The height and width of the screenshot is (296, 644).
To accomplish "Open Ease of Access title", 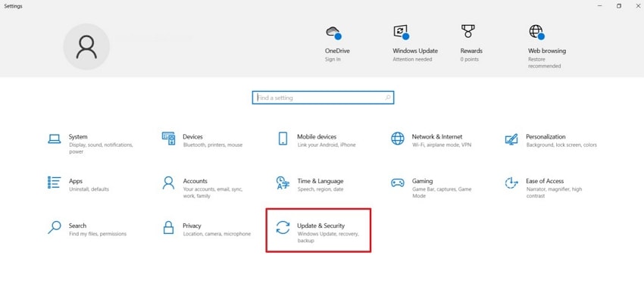I will [x=545, y=181].
